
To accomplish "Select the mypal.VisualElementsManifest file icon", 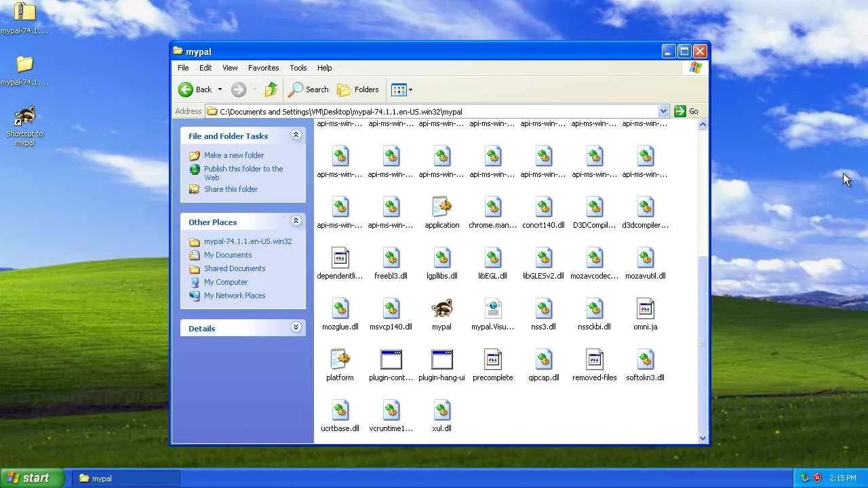I will pyautogui.click(x=492, y=309).
